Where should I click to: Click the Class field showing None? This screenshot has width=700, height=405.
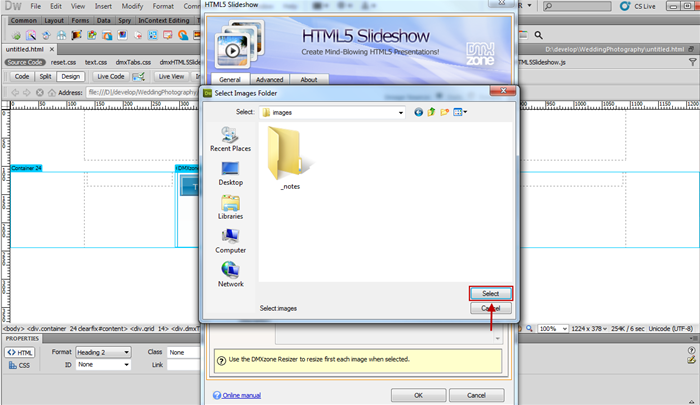pyautogui.click(x=184, y=352)
